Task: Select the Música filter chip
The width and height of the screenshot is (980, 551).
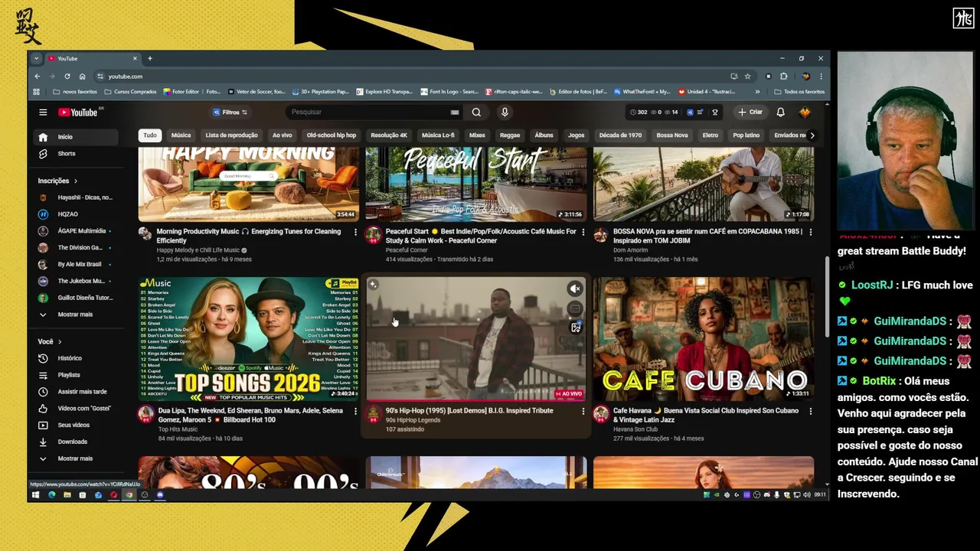Action: (x=181, y=135)
